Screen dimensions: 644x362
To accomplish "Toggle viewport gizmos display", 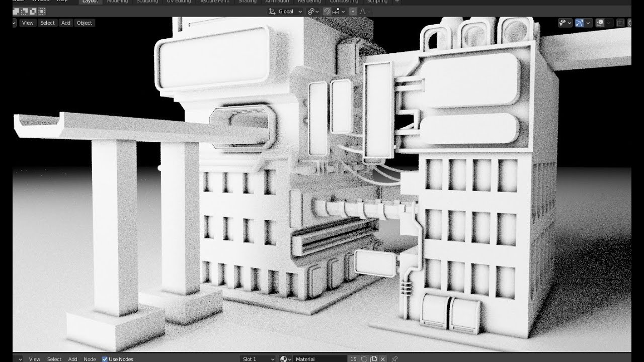I will click(579, 23).
